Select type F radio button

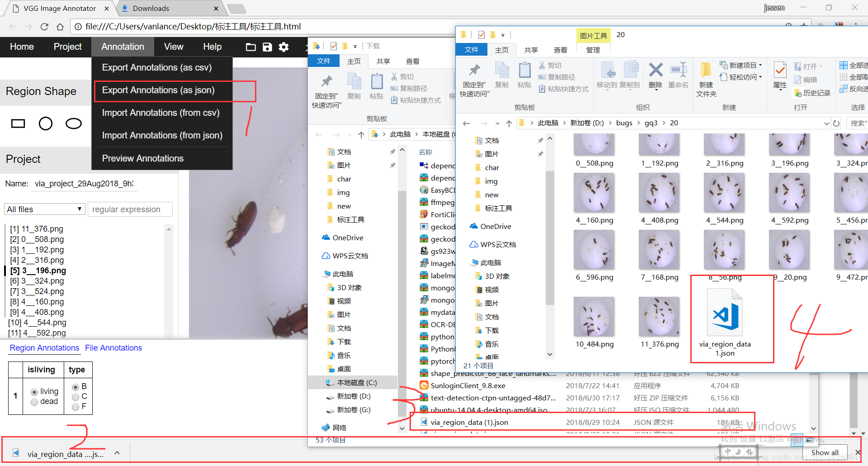tap(75, 407)
